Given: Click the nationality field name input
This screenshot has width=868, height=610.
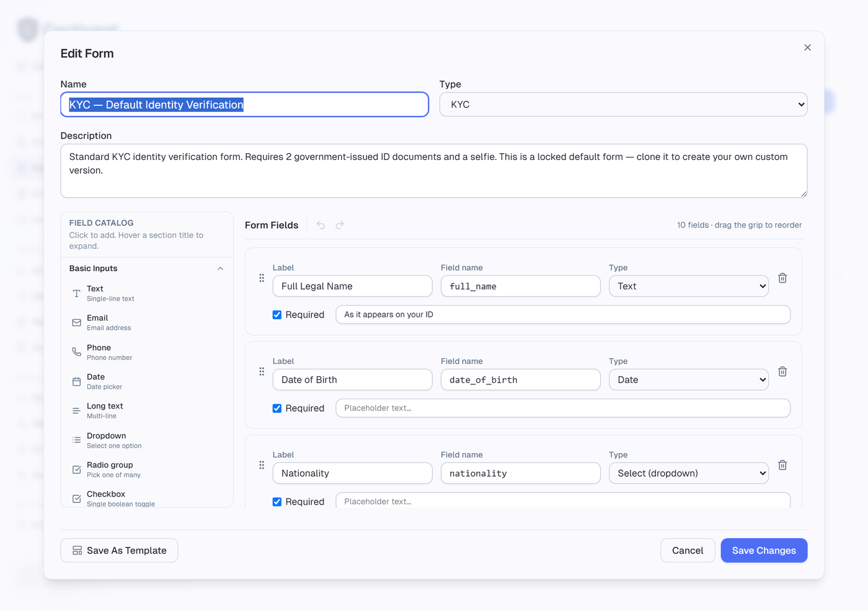Looking at the screenshot, I should 520,474.
